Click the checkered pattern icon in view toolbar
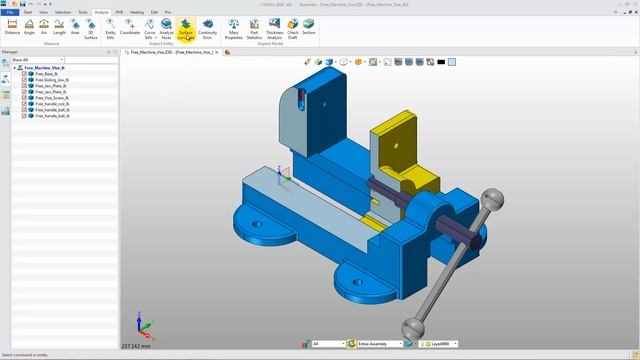Viewport: 640px width, 360px height. [430, 62]
